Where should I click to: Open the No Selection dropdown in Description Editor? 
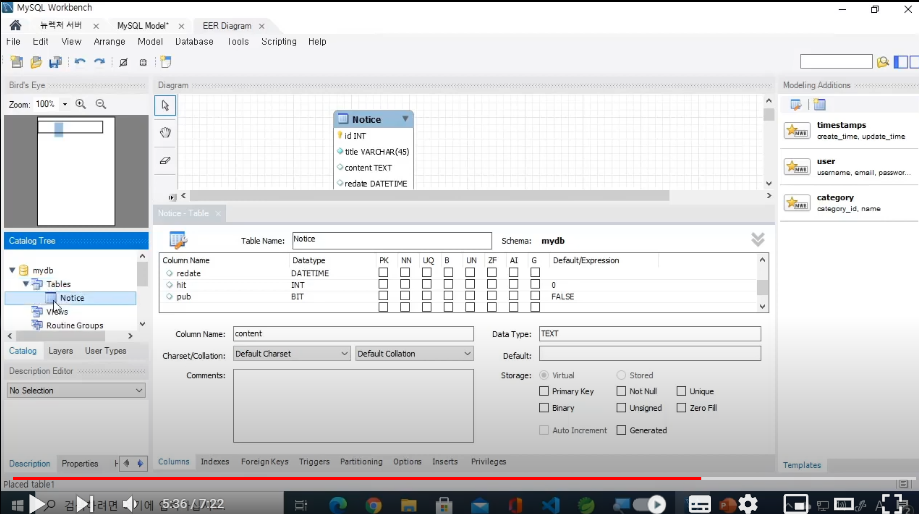pyautogui.click(x=76, y=390)
